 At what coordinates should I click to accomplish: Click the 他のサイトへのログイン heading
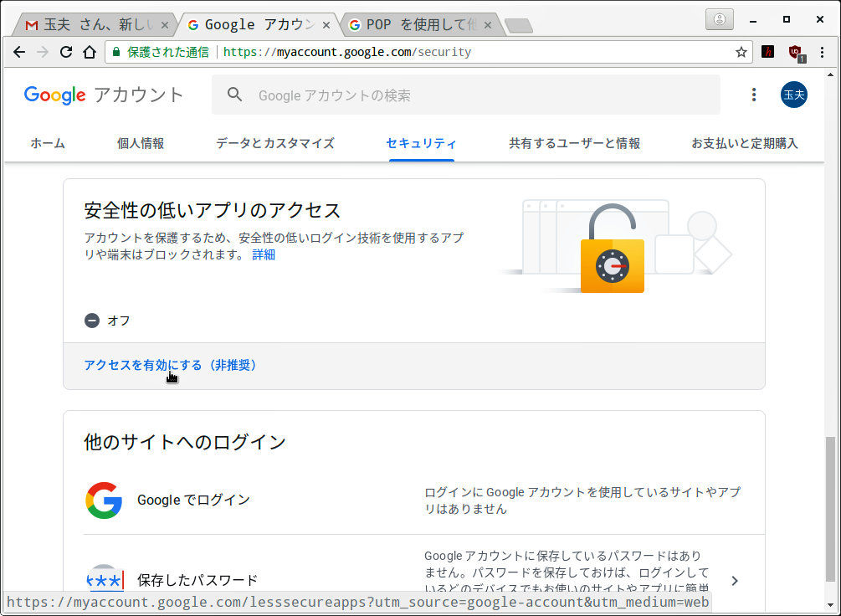[185, 442]
